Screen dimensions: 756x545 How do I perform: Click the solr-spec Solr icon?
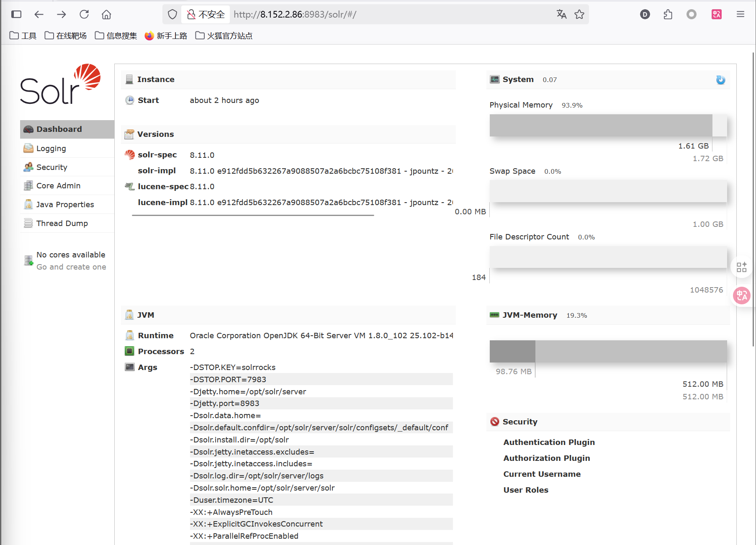[130, 154]
